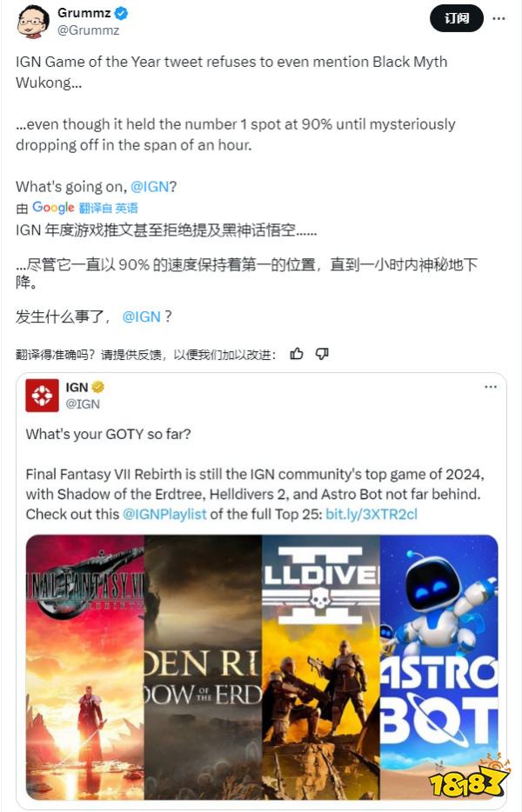Click the Google translate logo
This screenshot has height=812, width=522.
point(53,208)
